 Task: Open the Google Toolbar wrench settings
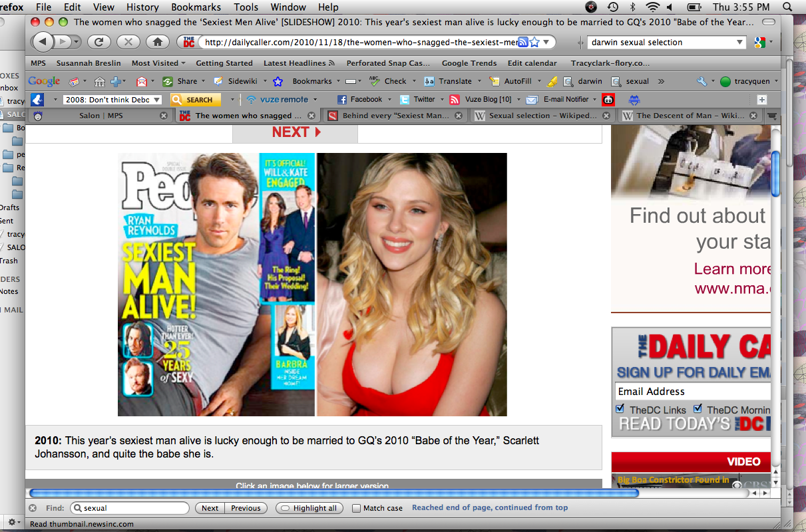[702, 81]
